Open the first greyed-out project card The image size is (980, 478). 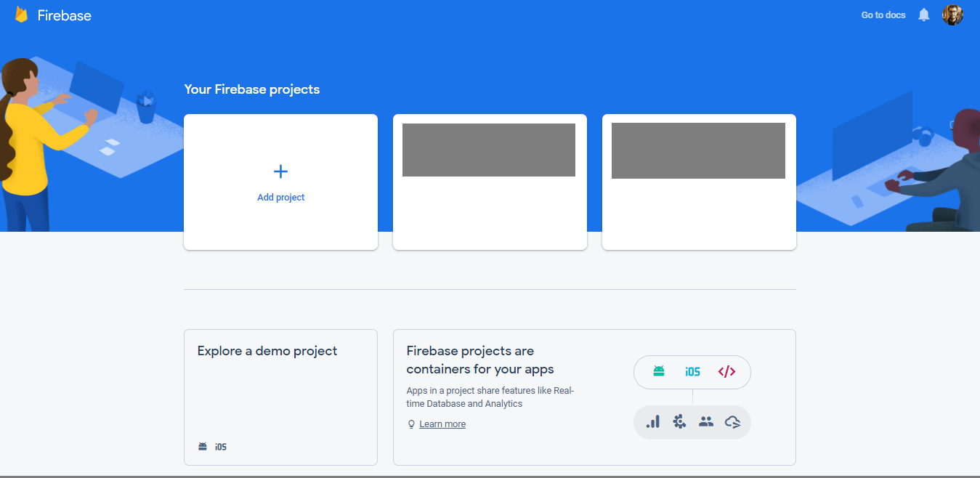[490, 182]
